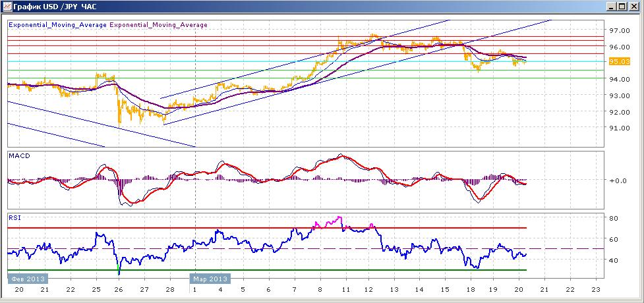Minimize the USD/JPY chart window

click(x=612, y=7)
